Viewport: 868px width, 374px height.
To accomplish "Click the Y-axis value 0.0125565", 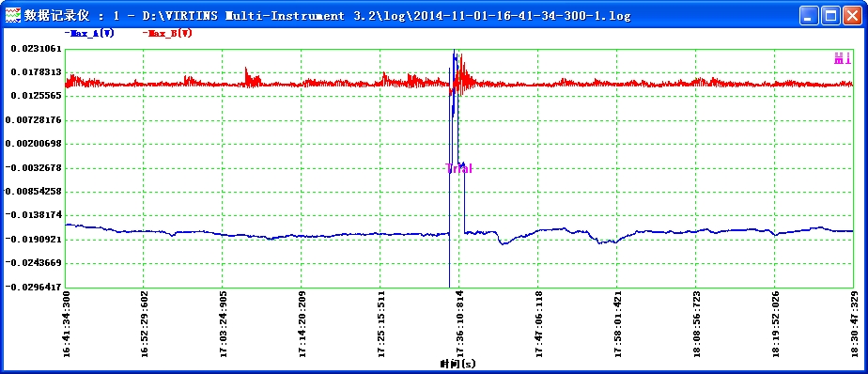I will click(x=36, y=97).
